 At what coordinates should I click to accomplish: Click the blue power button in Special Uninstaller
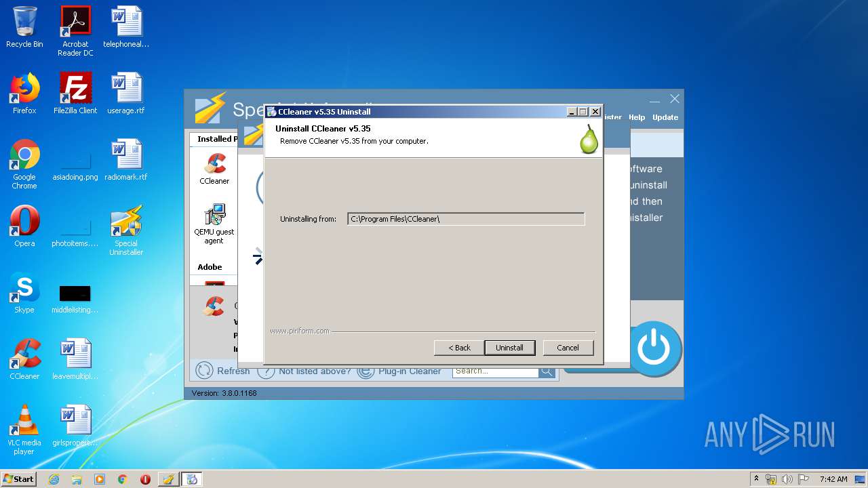point(655,349)
